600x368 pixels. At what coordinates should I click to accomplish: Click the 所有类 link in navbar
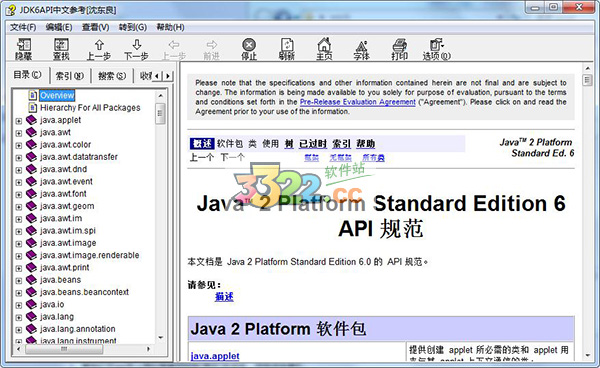pyautogui.click(x=373, y=158)
